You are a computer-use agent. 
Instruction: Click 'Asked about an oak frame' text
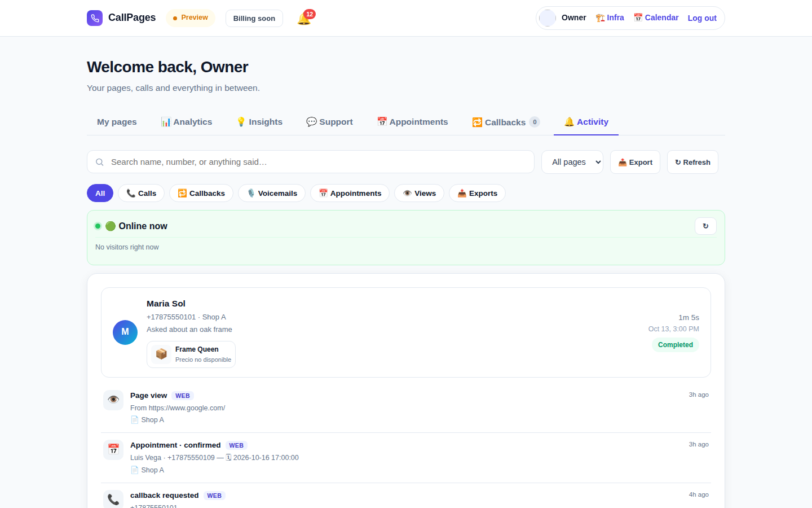click(x=189, y=330)
